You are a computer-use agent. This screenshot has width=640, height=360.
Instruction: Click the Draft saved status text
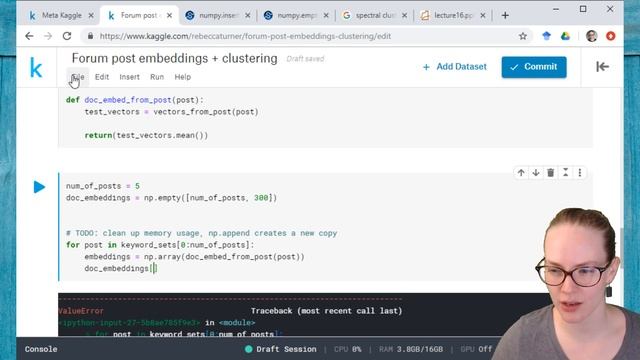[305, 59]
